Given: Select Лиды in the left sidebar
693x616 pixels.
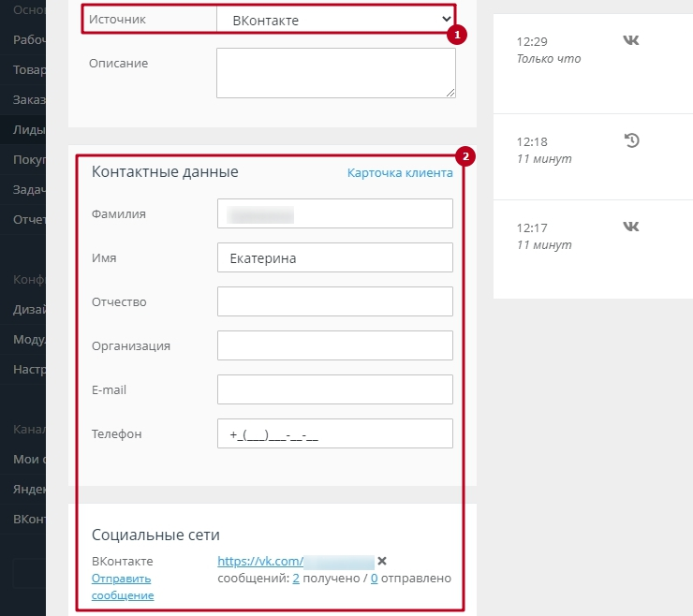Looking at the screenshot, I should click(x=23, y=130).
